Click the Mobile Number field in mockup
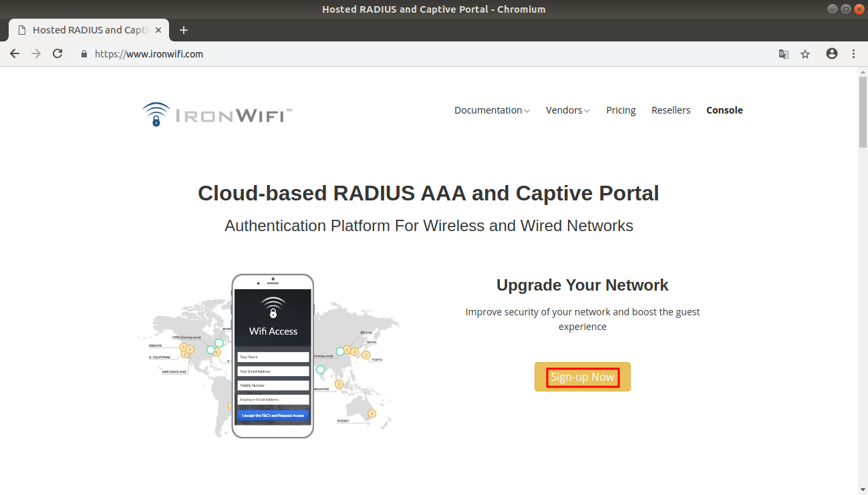 point(273,385)
